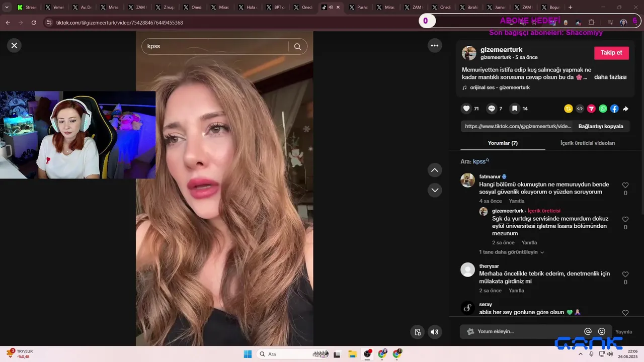Switch to the Hola tab

tap(248, 8)
